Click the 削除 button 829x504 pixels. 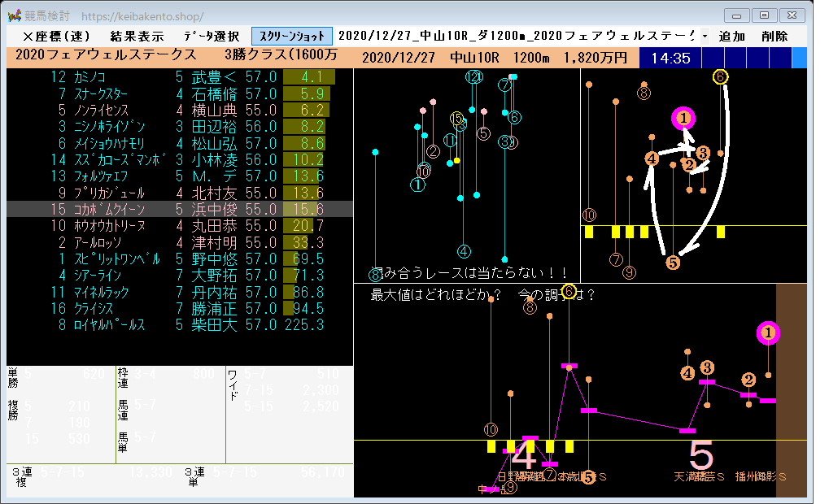(774, 37)
